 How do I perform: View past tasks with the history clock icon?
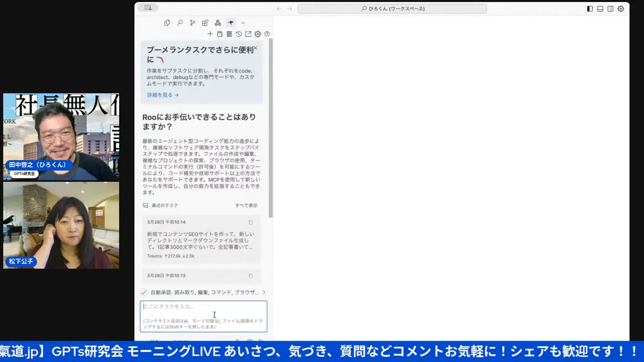(x=238, y=34)
